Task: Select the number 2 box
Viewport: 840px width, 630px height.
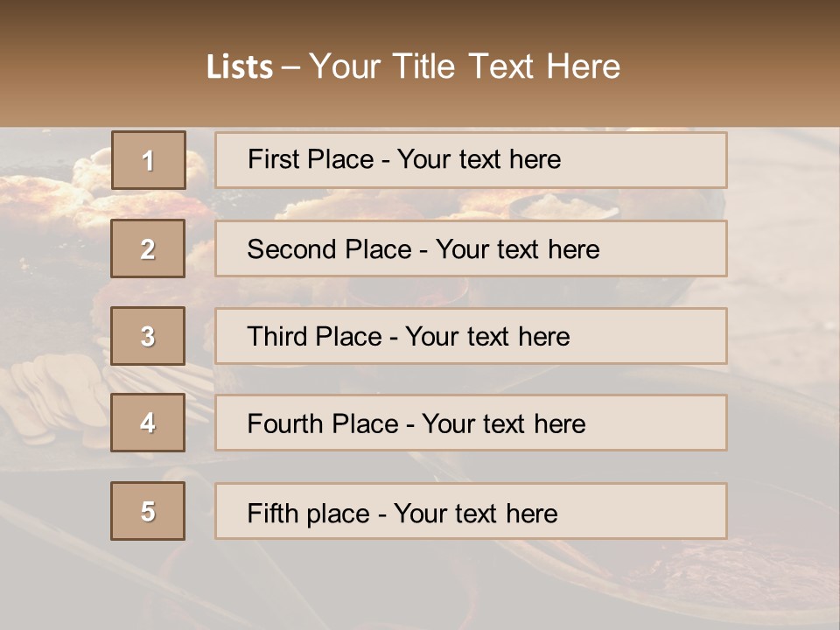Action: click(x=148, y=249)
